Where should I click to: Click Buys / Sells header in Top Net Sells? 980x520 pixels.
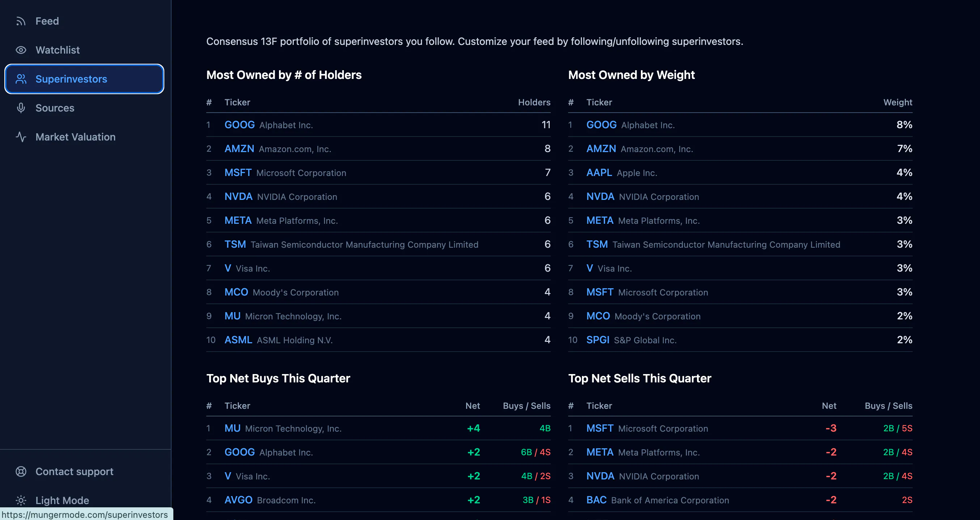tap(888, 406)
